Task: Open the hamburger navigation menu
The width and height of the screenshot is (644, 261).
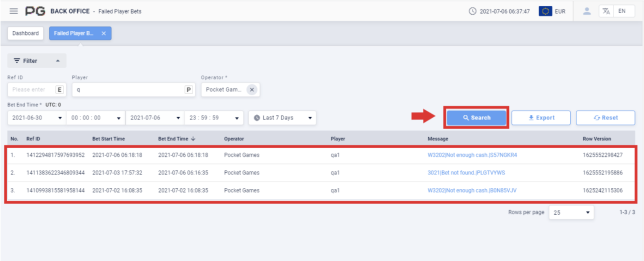Action: (x=14, y=11)
